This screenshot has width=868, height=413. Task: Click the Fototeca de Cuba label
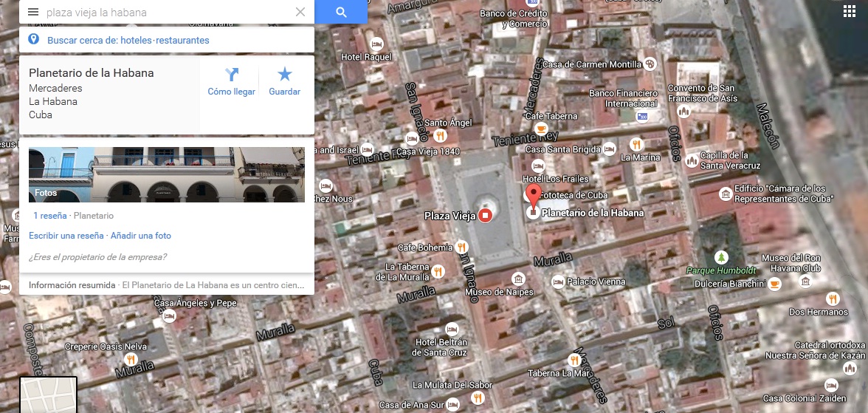click(573, 194)
